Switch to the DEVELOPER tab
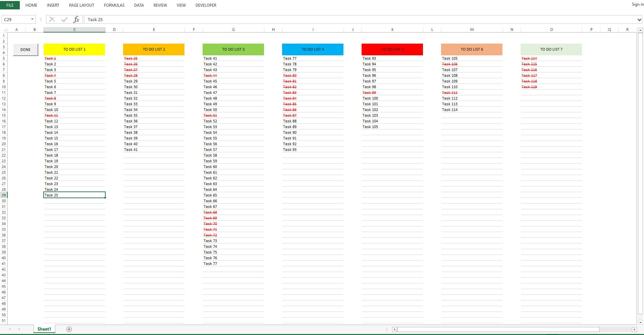 pyautogui.click(x=206, y=5)
